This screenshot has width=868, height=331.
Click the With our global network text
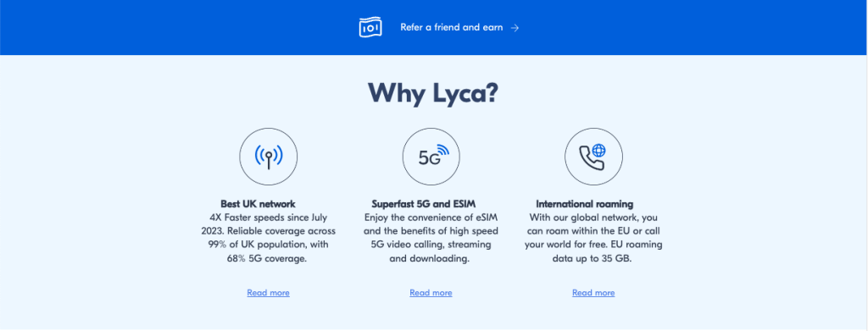point(593,218)
